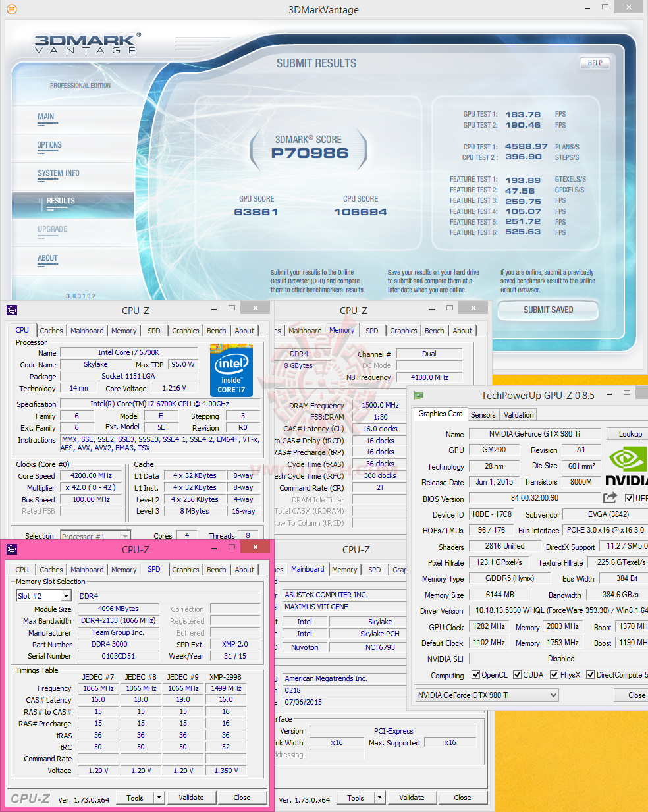This screenshot has height=812, width=648.
Task: Click Tools button in CPU-Z Mainboard window
Action: point(356,798)
